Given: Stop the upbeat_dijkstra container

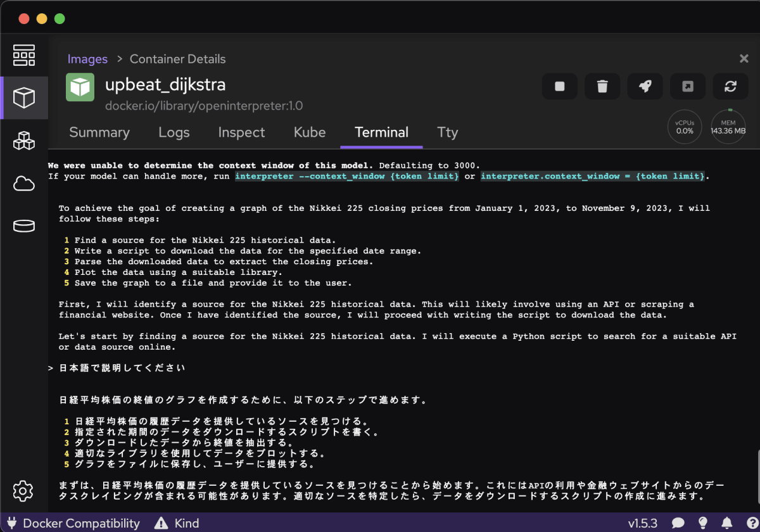Looking at the screenshot, I should coord(560,86).
